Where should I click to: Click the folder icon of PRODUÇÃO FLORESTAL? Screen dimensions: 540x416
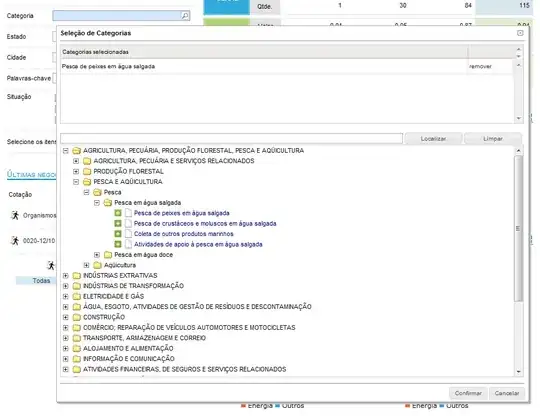point(87,171)
